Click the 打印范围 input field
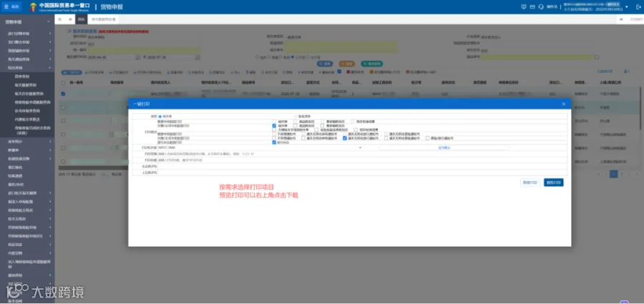The width and height of the screenshot is (644, 304). tap(362, 154)
